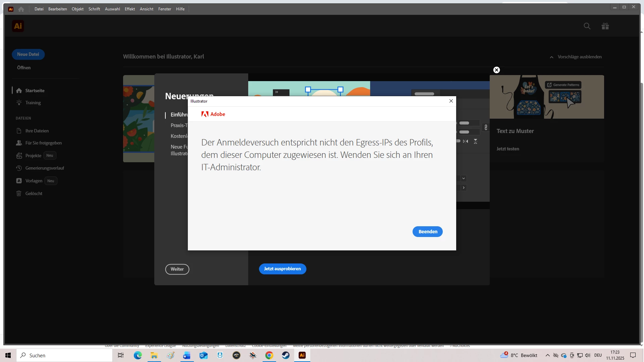
Task: Select Für Sie freigegeben in sidebar
Action: point(43,143)
